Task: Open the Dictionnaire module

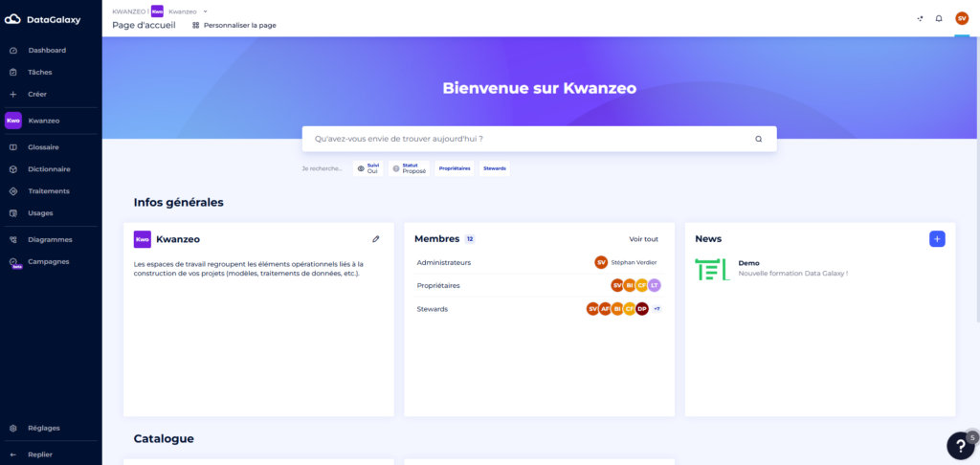Action: [50, 169]
